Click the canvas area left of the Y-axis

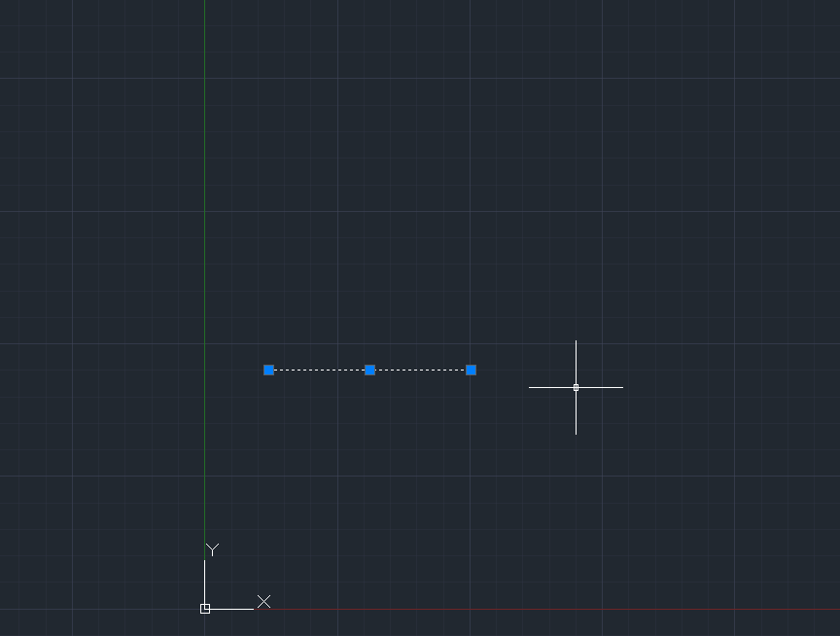tap(97, 292)
